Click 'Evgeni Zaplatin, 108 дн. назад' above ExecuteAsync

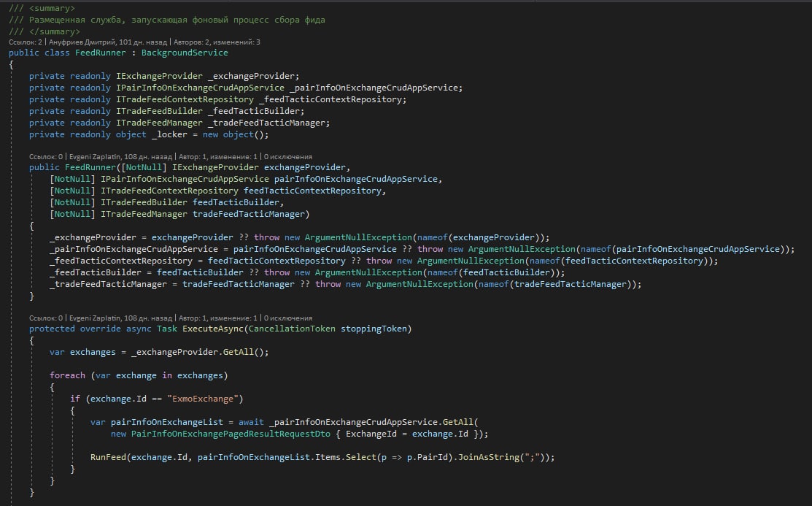click(x=120, y=318)
